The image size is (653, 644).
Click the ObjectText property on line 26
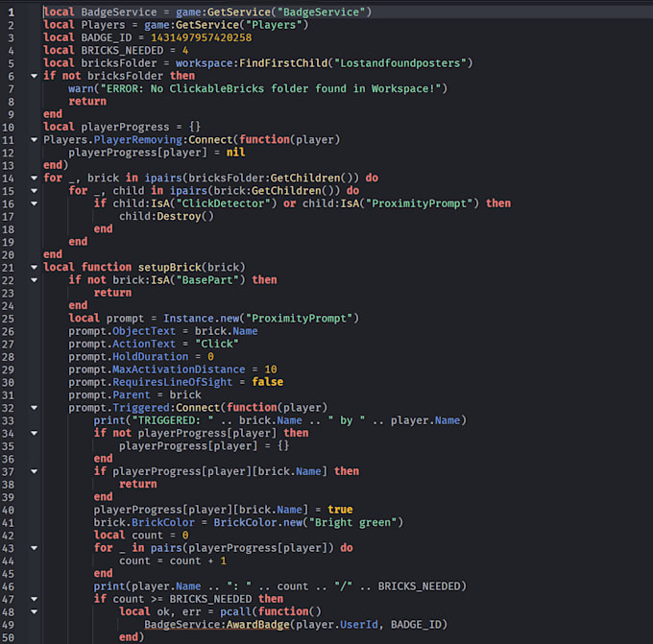pos(144,331)
